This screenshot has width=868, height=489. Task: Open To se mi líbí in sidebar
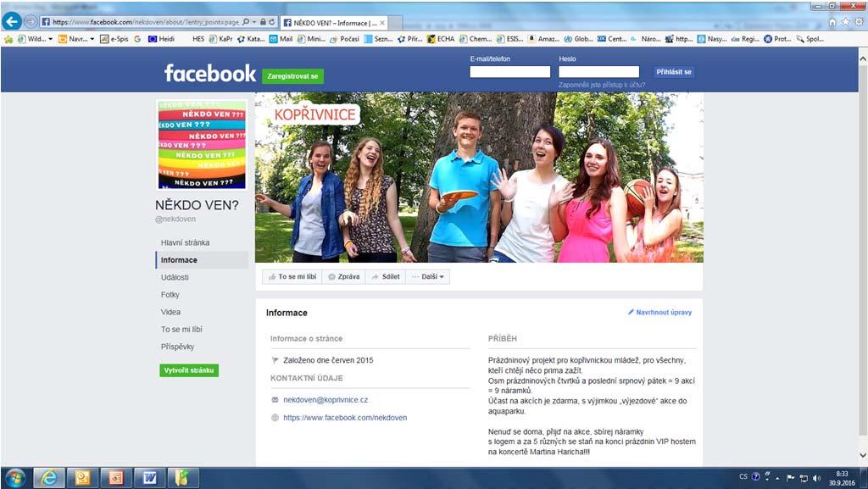tap(181, 329)
